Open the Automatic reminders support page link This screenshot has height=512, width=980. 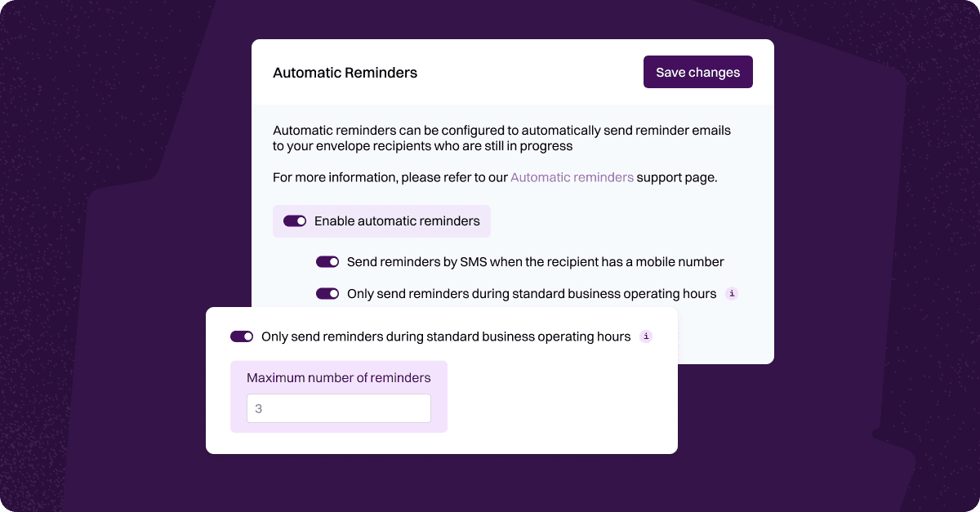tap(572, 177)
